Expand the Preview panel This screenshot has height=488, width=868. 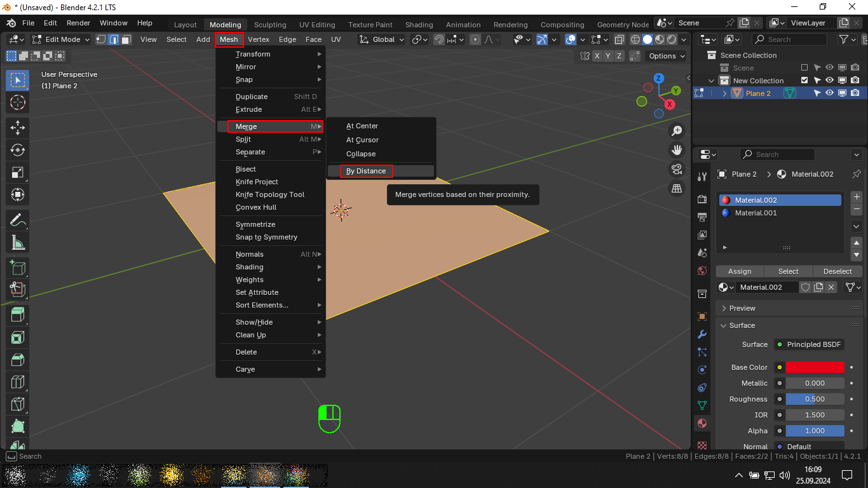coord(742,308)
